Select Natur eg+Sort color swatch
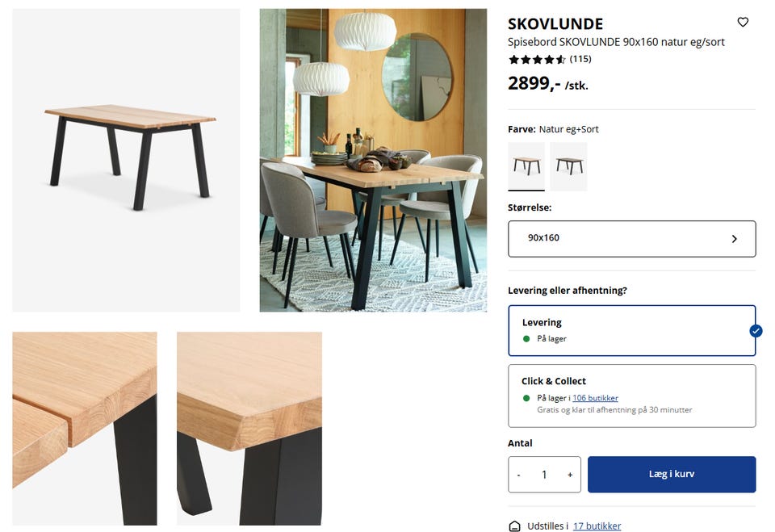This screenshot has height=532, width=775. click(x=526, y=166)
